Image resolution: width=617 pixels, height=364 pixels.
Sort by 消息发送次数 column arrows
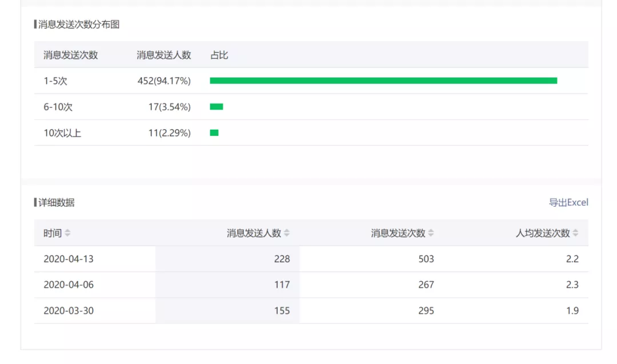coord(431,233)
